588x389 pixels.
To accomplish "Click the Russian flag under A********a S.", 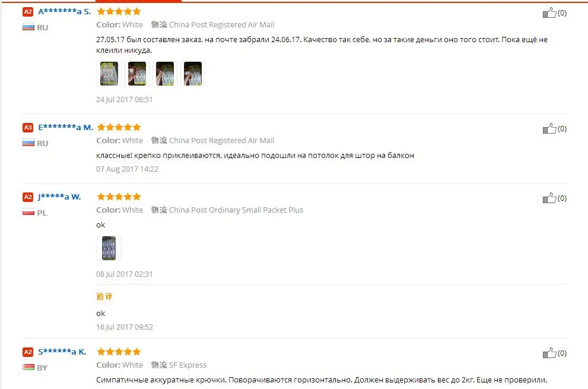I will coord(28,27).
